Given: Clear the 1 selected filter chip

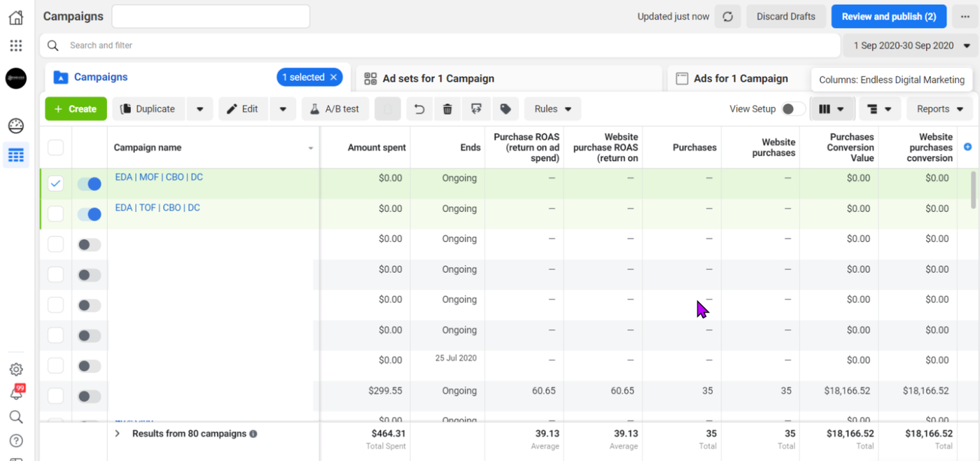Looking at the screenshot, I should pos(334,78).
